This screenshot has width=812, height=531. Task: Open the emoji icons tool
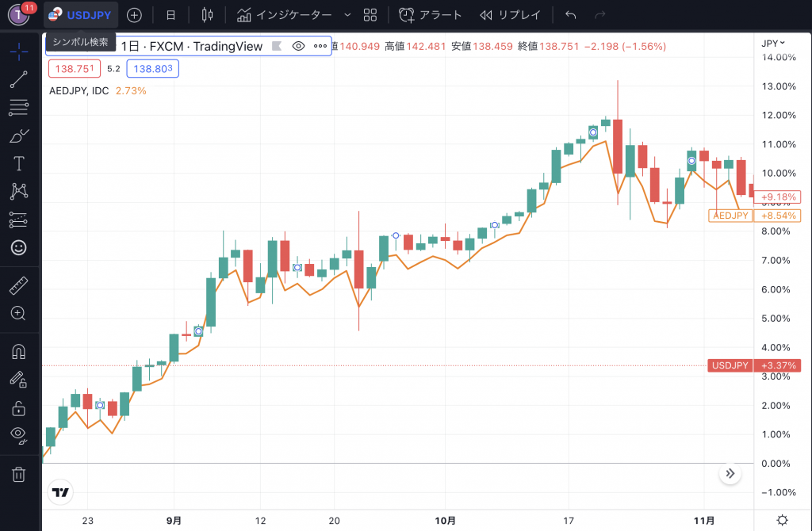pos(19,248)
